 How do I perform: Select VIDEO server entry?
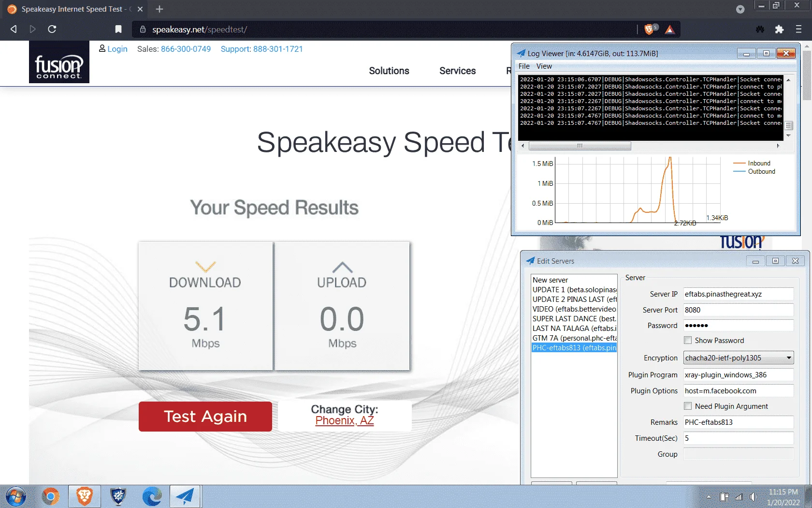pos(574,309)
